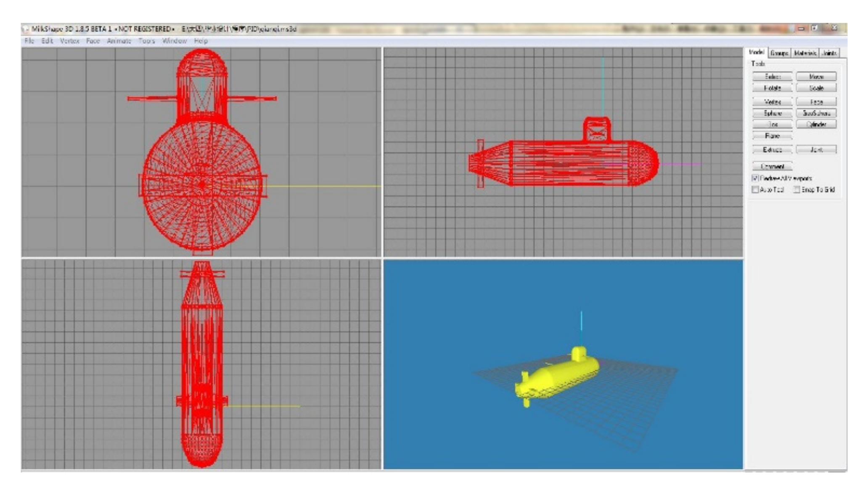Viewport: 868px width, 490px height.
Task: Click the Extrude button
Action: point(773,149)
